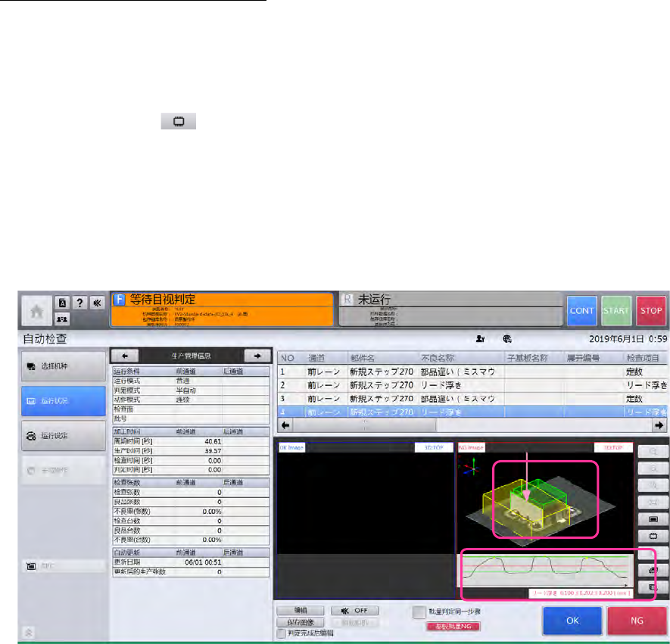Judge the defect as NG

637,621
